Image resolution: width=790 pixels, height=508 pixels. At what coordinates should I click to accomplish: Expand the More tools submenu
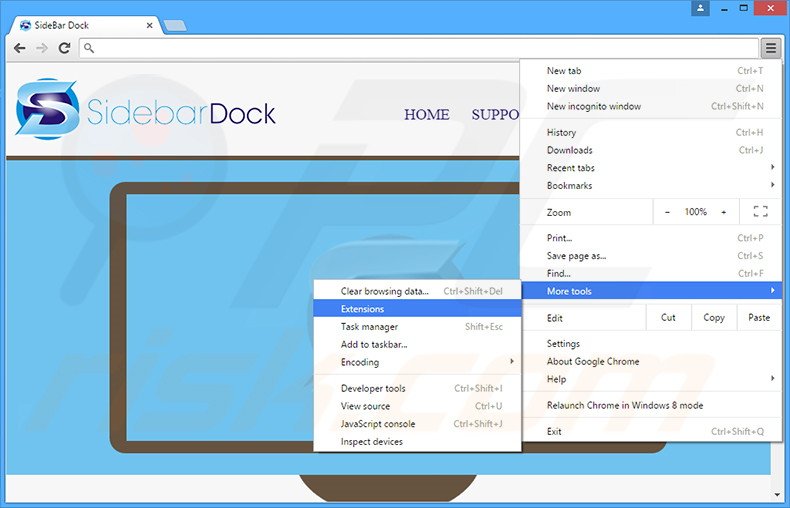(x=651, y=291)
